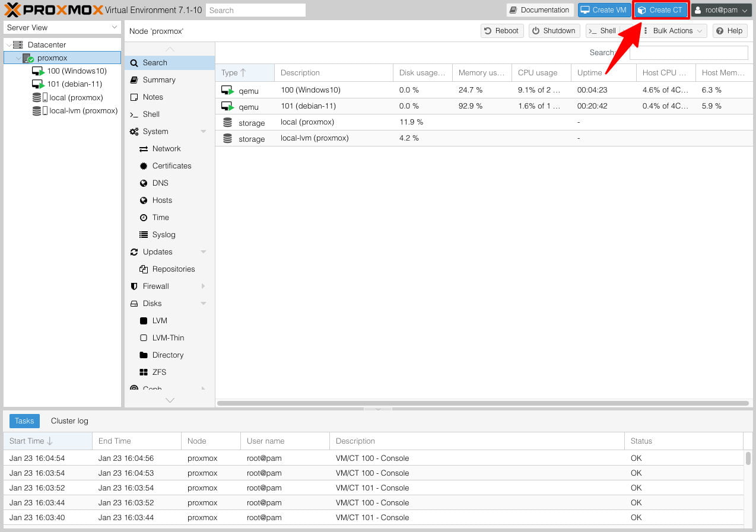Collapse the System menu section
This screenshot has height=532, width=756.
click(203, 132)
